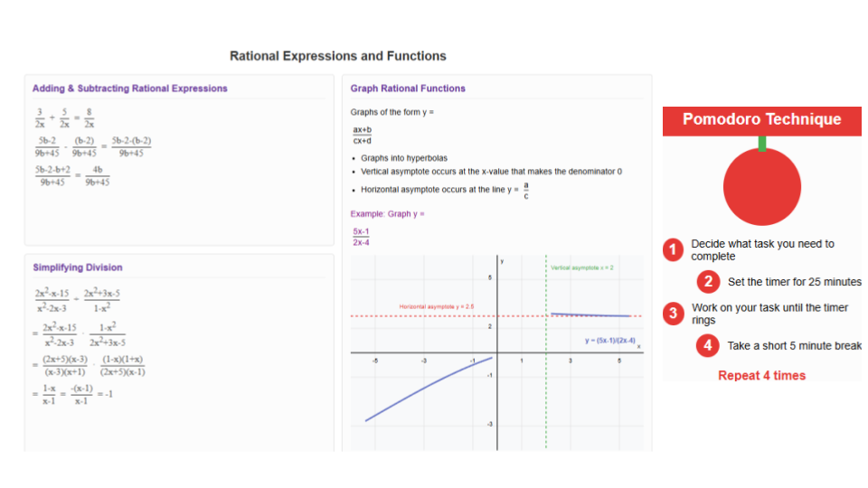Click the Rational Expressions and Functions title
Image resolution: width=868 pixels, height=488 pixels.
pos(337,56)
